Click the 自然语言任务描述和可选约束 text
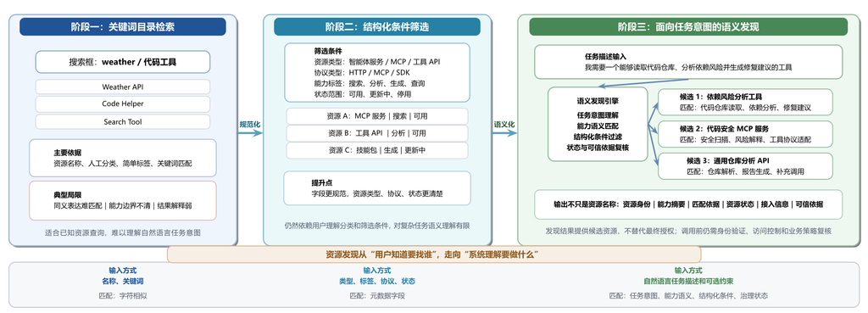This screenshot has height=313, width=868. click(688, 282)
